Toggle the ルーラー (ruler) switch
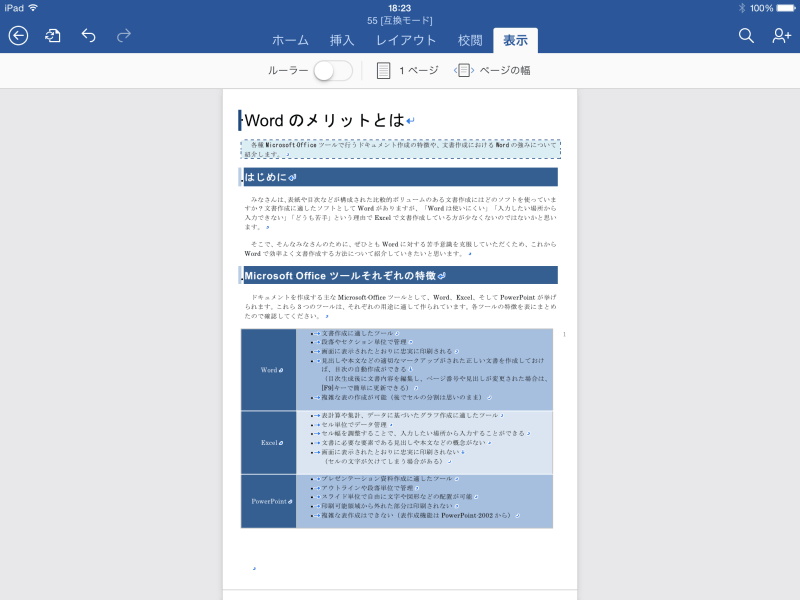The width and height of the screenshot is (800, 600). coord(333,70)
